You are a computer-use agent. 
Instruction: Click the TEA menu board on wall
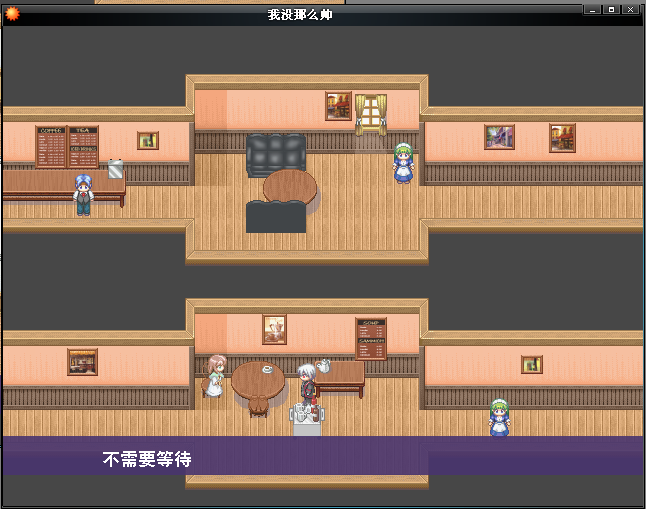tap(83, 147)
